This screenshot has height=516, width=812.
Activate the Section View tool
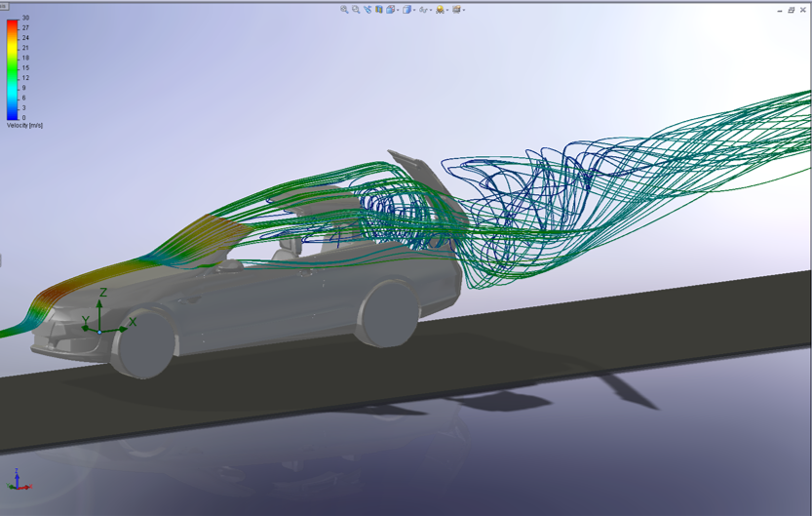tap(379, 9)
